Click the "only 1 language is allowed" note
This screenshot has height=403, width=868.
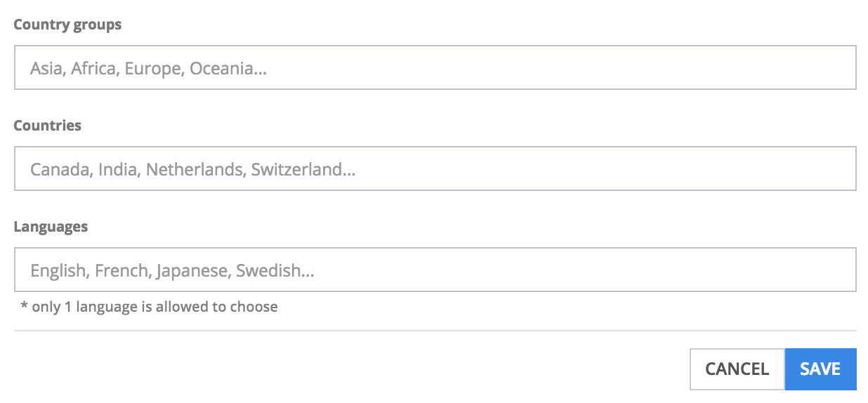149,307
